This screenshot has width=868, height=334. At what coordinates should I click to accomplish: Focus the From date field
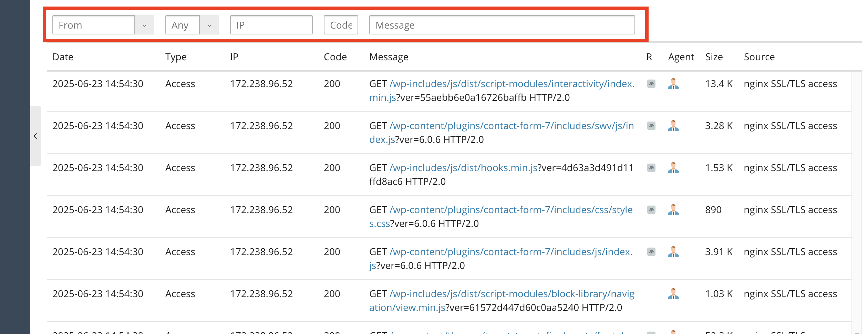(x=93, y=25)
